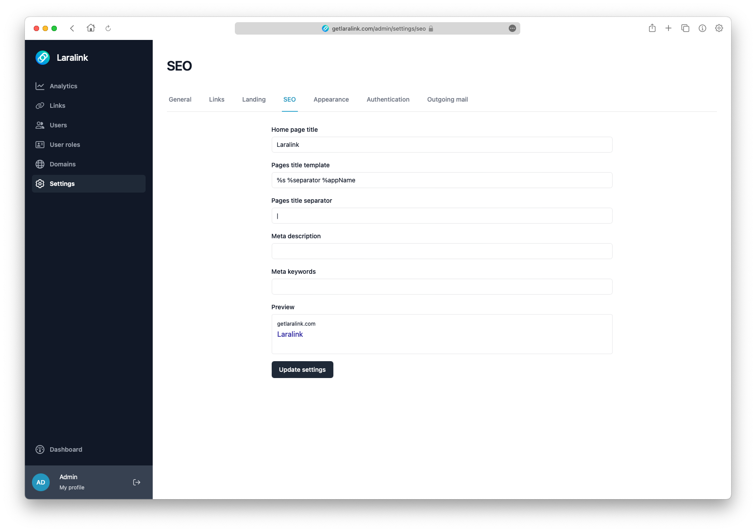Open Analytics via its chart icon
The width and height of the screenshot is (756, 532).
coord(40,86)
